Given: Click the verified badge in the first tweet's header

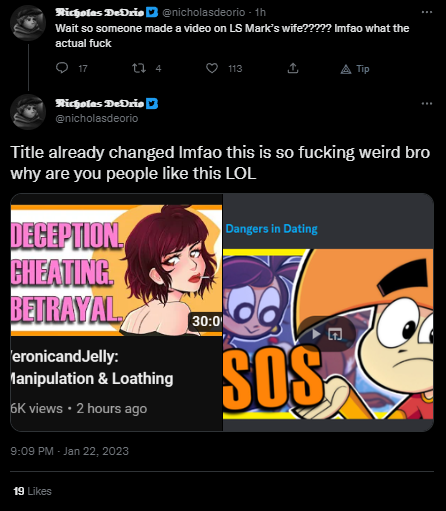Looking at the screenshot, I should (152, 12).
